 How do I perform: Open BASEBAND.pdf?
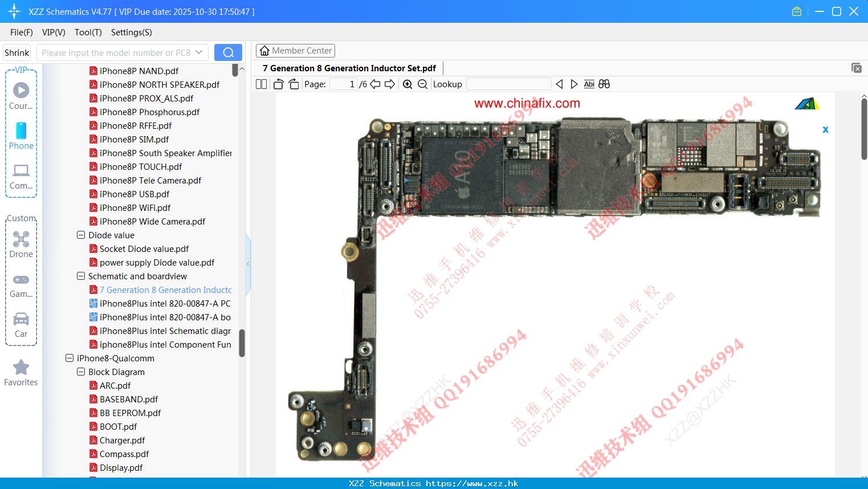(129, 399)
